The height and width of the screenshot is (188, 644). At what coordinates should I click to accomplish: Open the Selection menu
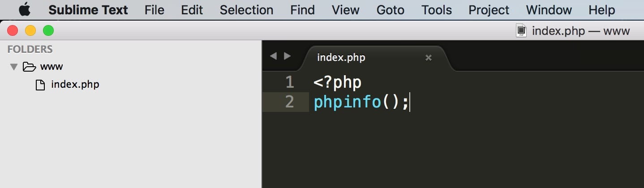tap(246, 10)
